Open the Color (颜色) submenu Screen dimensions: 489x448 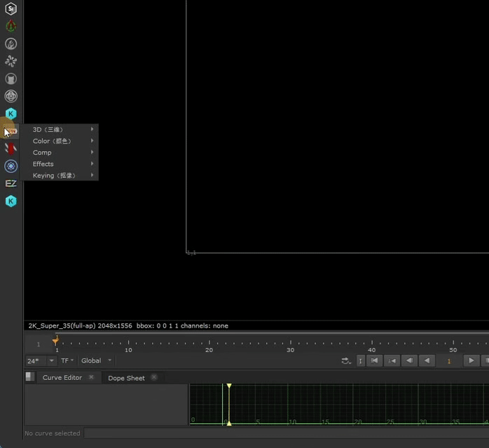[60, 141]
